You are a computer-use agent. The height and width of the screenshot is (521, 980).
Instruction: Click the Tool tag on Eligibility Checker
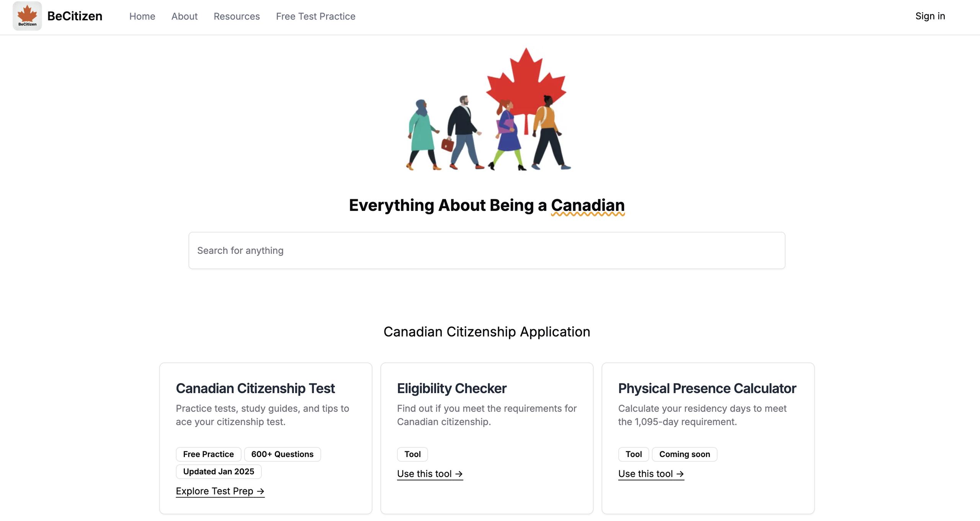click(412, 454)
